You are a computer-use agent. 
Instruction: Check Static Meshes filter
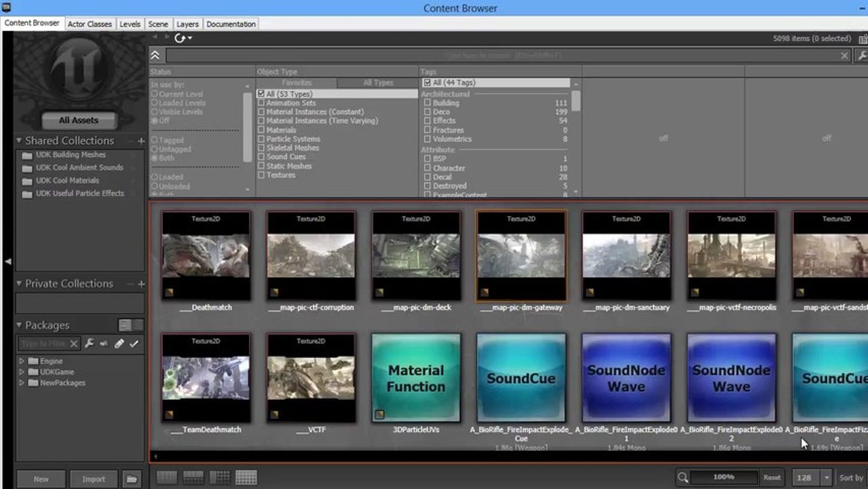pos(261,166)
